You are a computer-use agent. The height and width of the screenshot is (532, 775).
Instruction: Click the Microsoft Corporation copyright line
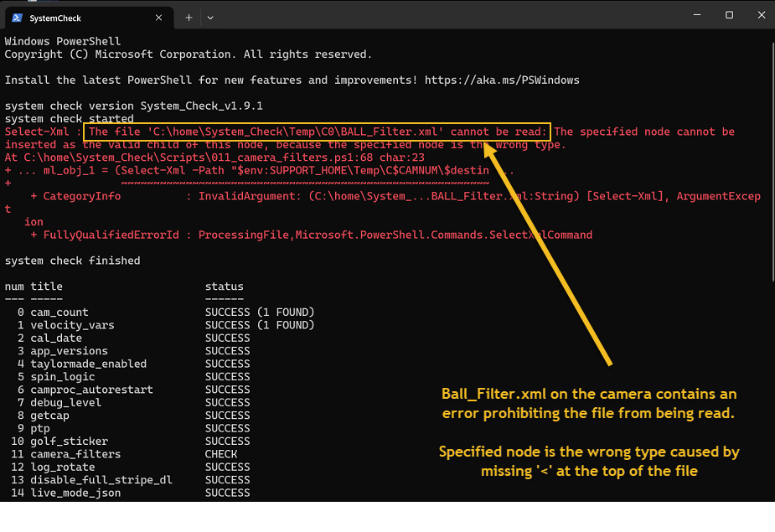tap(189, 54)
